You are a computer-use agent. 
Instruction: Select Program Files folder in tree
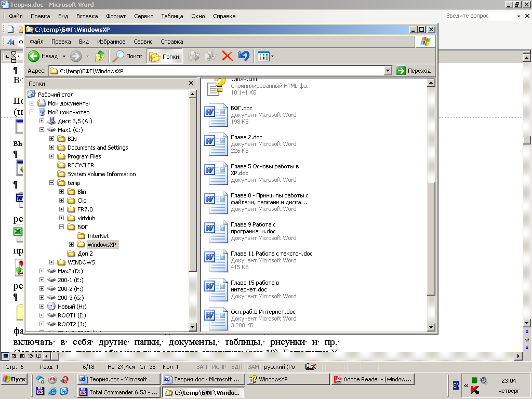[84, 156]
